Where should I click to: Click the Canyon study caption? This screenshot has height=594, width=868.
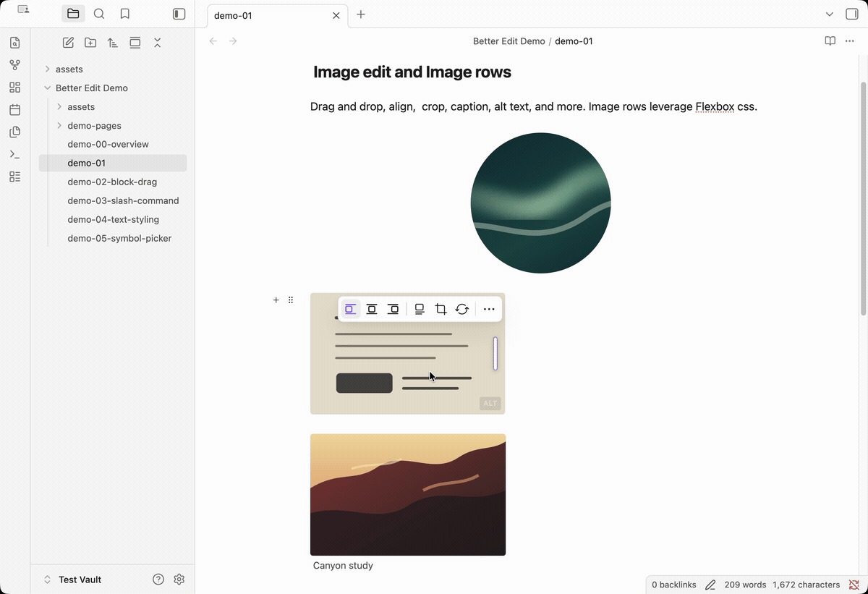343,565
